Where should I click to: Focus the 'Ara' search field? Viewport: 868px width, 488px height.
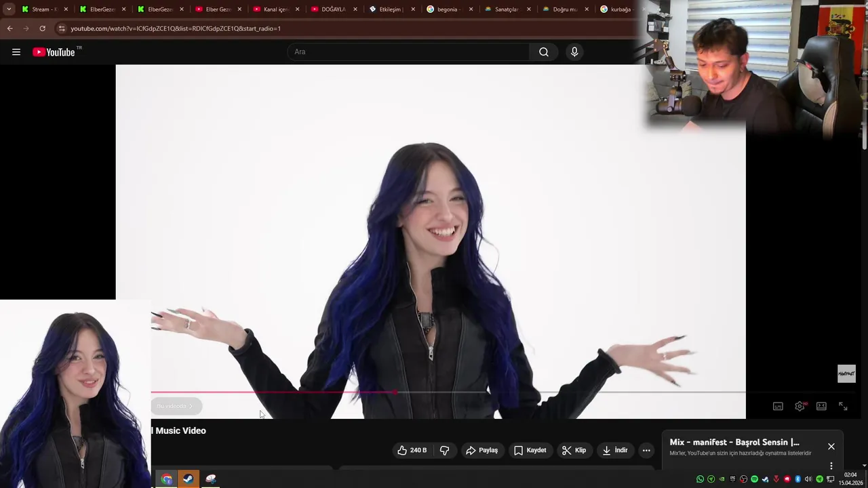point(409,52)
